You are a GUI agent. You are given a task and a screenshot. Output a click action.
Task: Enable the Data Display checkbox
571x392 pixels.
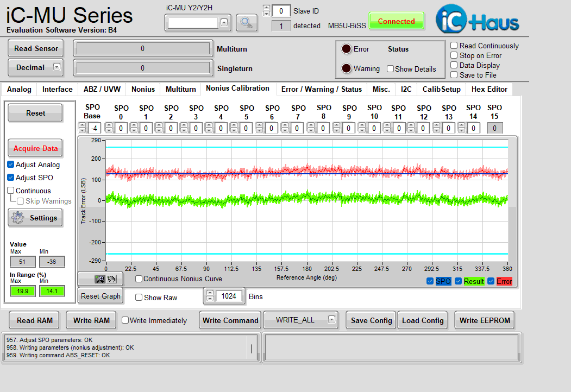tap(454, 65)
